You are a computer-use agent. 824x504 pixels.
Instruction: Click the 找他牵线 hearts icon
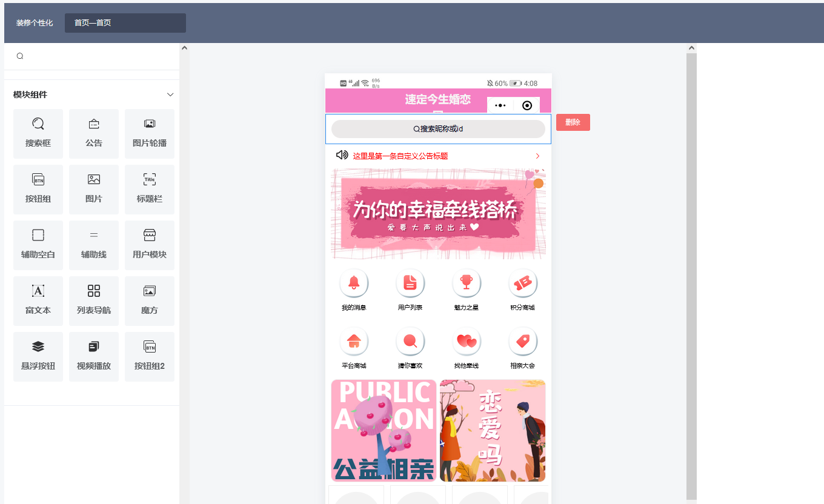click(x=467, y=341)
